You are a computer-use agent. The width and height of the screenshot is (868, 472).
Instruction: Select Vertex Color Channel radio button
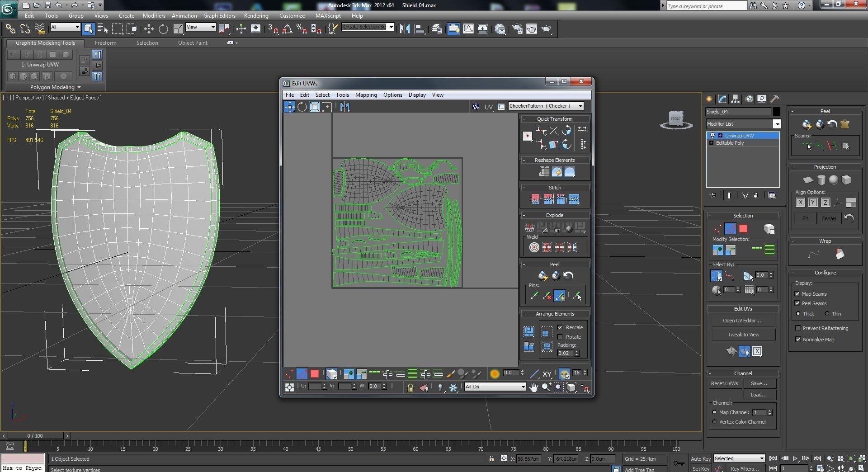[x=714, y=422]
